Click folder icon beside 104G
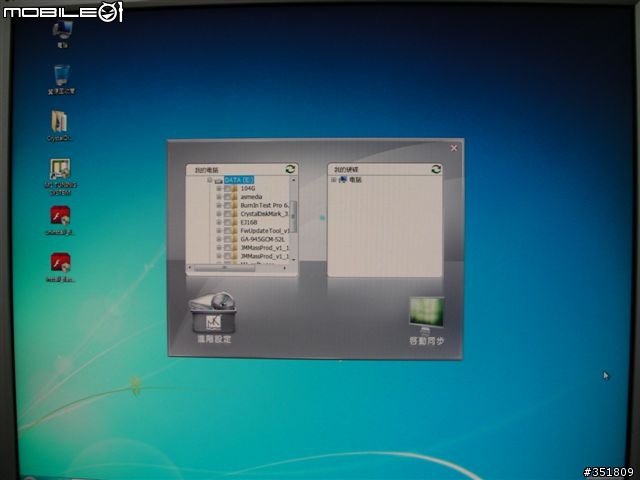This screenshot has width=640, height=480. tap(235, 189)
